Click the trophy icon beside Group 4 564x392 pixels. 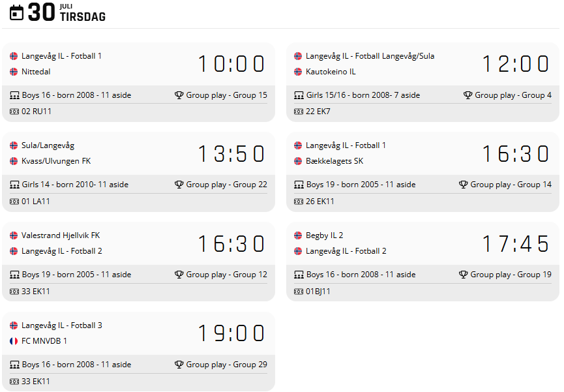click(x=468, y=95)
